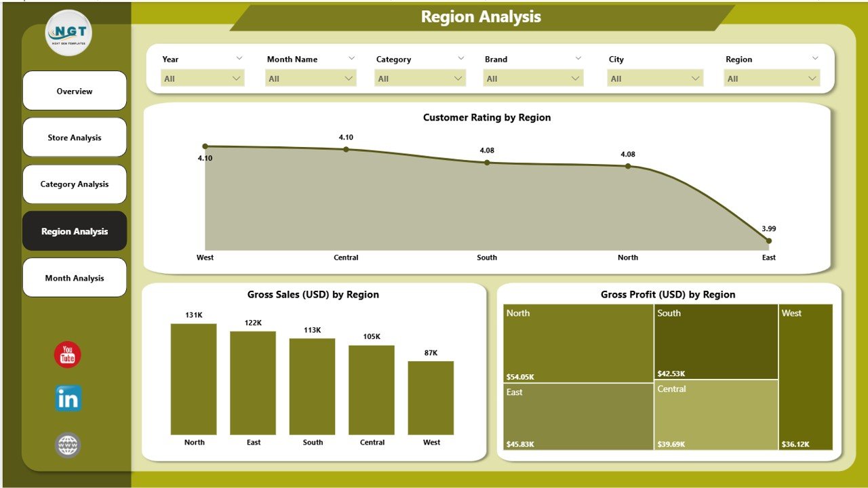Go to Category Analysis page
Image resolution: width=868 pixels, height=488 pixels.
tap(75, 184)
